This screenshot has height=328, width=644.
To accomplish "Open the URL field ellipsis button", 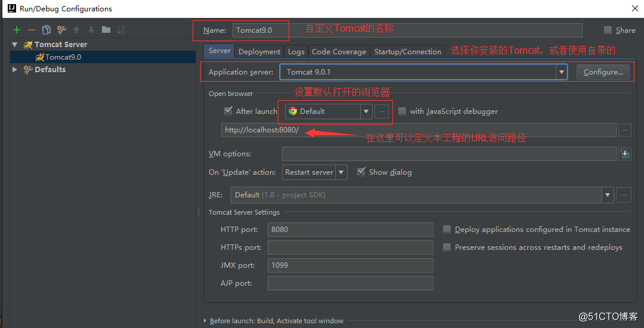I will pyautogui.click(x=625, y=130).
